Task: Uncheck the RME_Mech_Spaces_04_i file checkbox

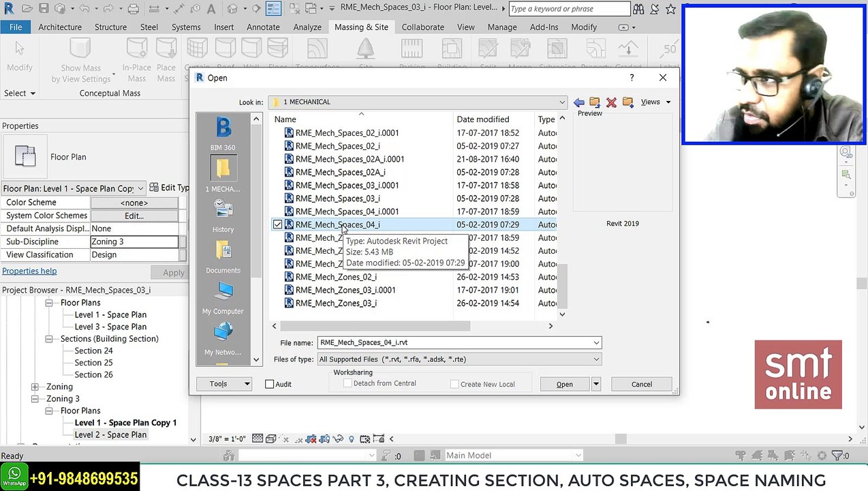Action: point(278,225)
